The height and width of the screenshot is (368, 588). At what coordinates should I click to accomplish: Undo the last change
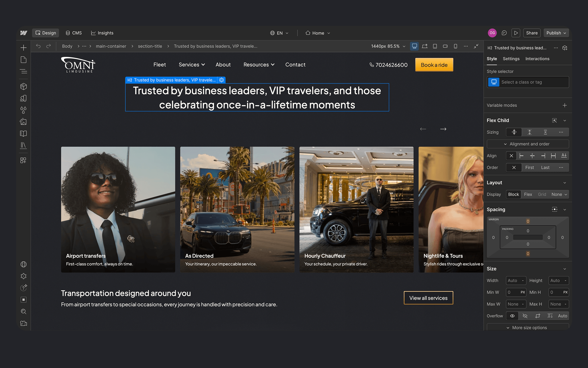[38, 46]
